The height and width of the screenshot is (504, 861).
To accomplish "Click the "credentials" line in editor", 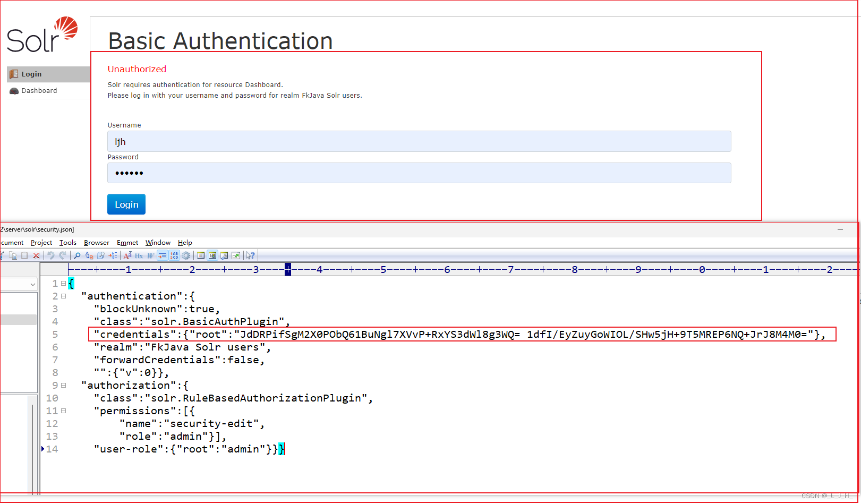I will [460, 335].
